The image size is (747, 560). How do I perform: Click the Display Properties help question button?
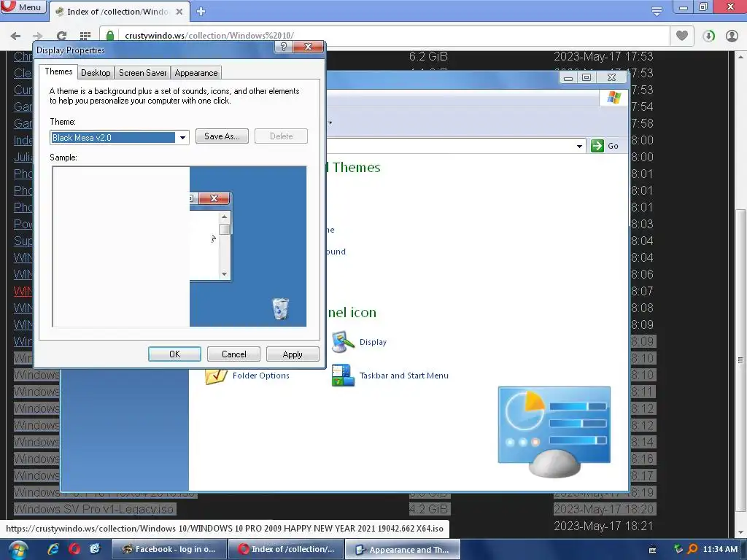[284, 46]
